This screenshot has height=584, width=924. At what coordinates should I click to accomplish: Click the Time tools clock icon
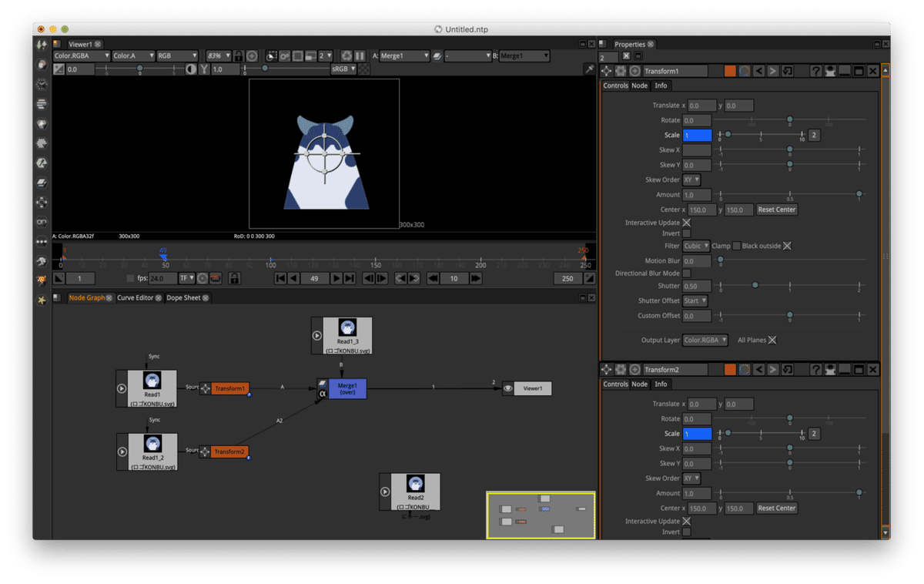pos(42,85)
